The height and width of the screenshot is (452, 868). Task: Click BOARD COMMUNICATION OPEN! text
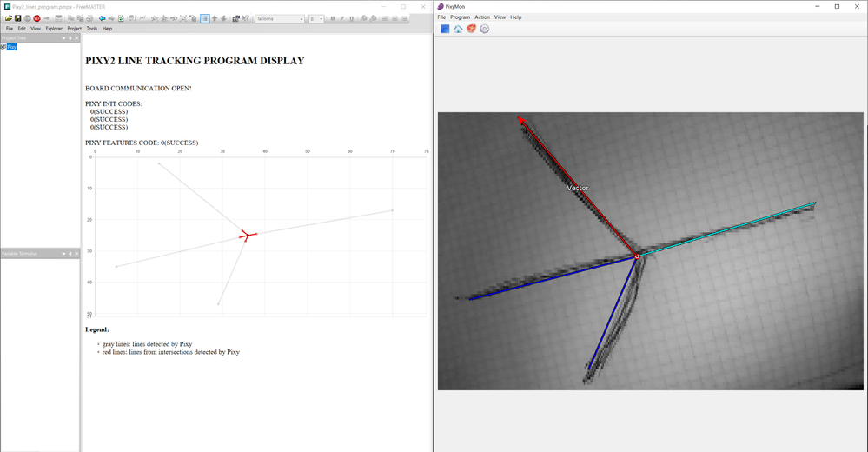click(x=138, y=88)
